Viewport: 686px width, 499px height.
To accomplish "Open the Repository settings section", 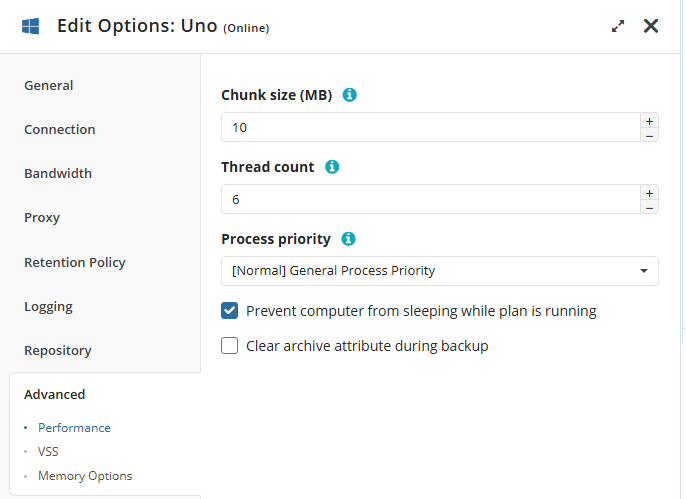I will [58, 351].
